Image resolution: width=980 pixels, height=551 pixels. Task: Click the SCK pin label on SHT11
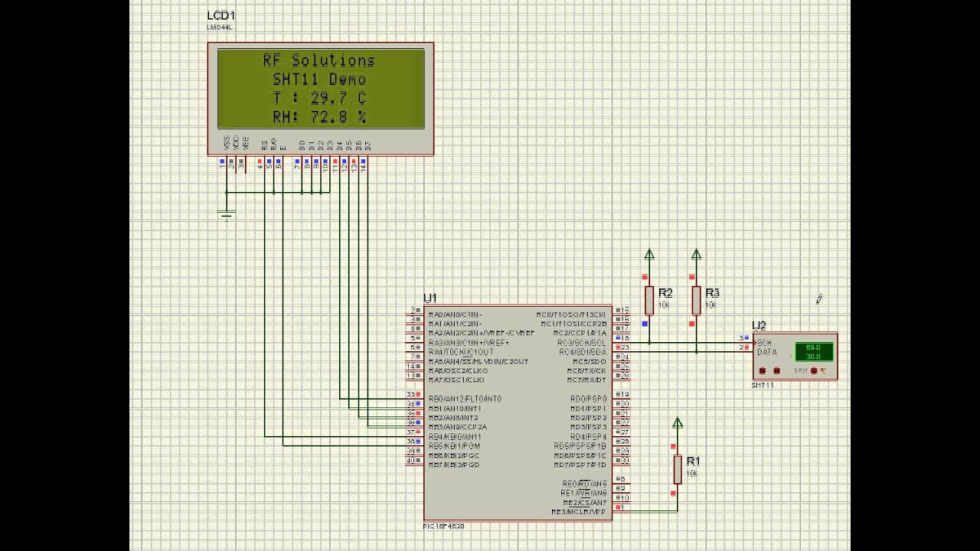click(x=764, y=343)
